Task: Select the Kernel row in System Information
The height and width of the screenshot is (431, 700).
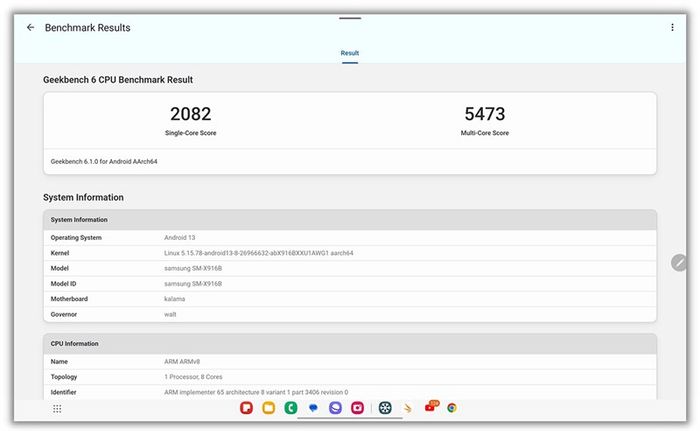Action: pyautogui.click(x=350, y=253)
